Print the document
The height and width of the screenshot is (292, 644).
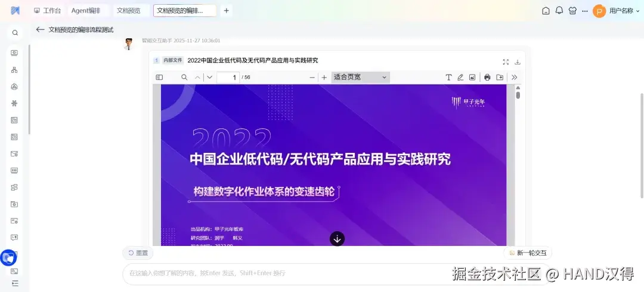coord(487,77)
